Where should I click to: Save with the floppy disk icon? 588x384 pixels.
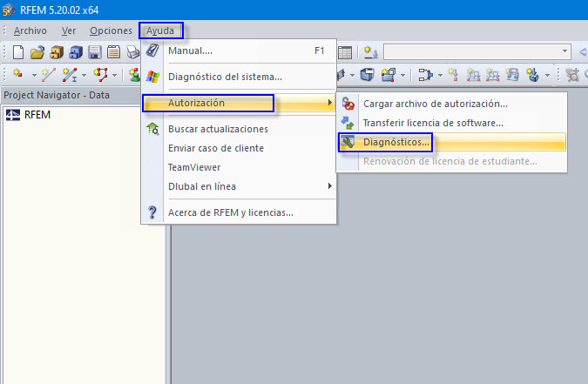(x=95, y=52)
